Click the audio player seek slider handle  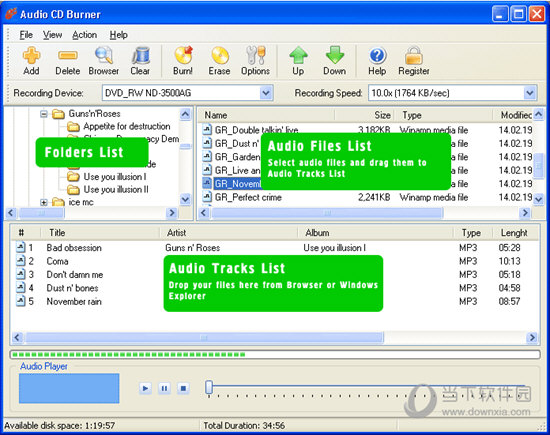pos(209,388)
